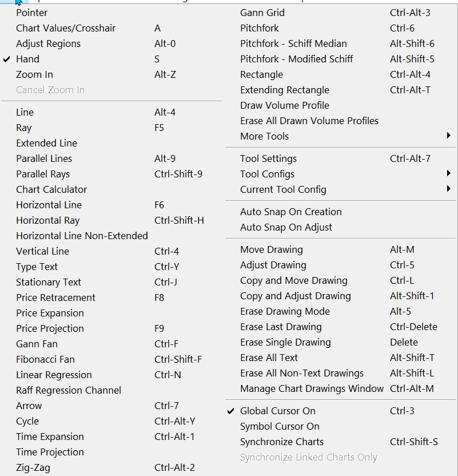Click Erase All Text
458x476 pixels.
click(x=269, y=358)
